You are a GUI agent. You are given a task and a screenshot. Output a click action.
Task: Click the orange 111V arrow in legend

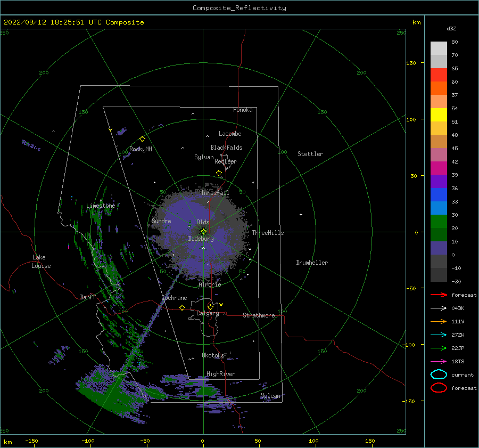(439, 321)
